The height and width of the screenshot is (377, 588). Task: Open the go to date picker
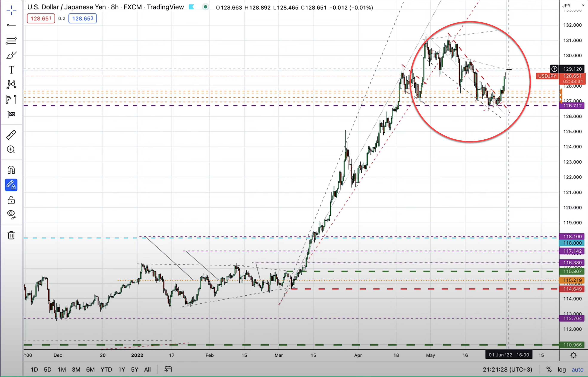pos(168,369)
